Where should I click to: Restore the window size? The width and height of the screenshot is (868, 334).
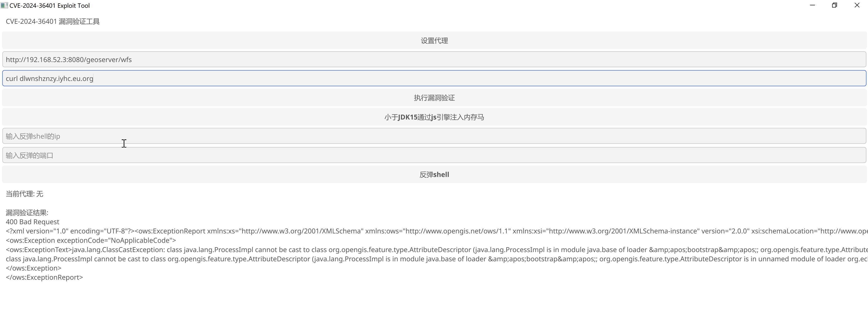click(835, 5)
